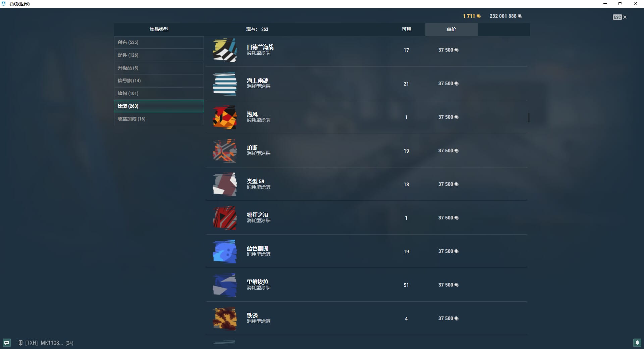Switch to the 所有 (525) category
This screenshot has height=349, width=644.
coord(159,42)
